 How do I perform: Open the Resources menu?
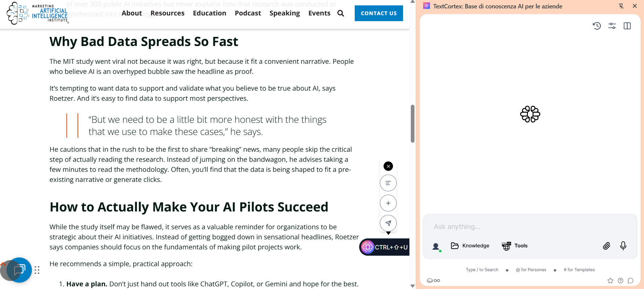tap(167, 13)
